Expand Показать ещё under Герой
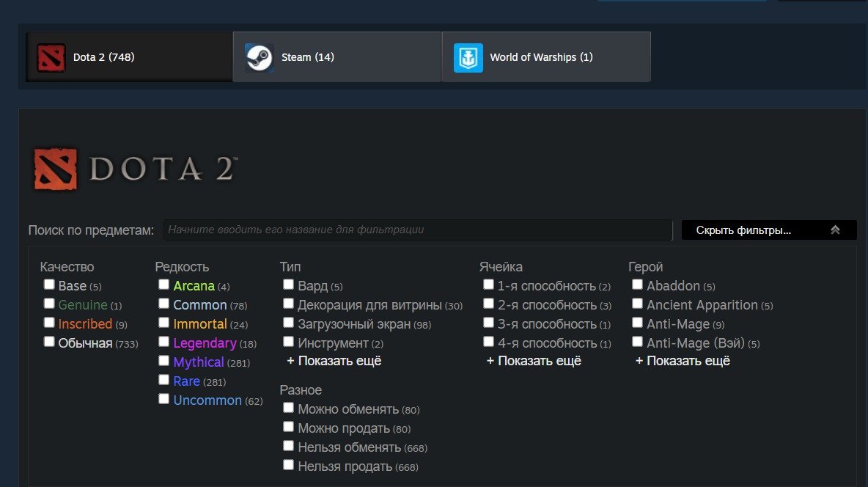This screenshot has width=868, height=487. pyautogui.click(x=683, y=361)
